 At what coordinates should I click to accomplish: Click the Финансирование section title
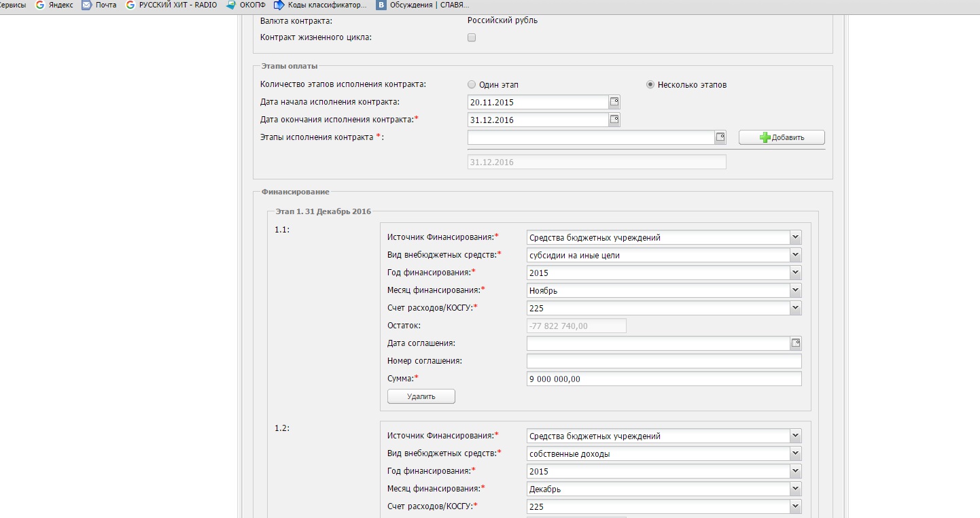pyautogui.click(x=296, y=192)
